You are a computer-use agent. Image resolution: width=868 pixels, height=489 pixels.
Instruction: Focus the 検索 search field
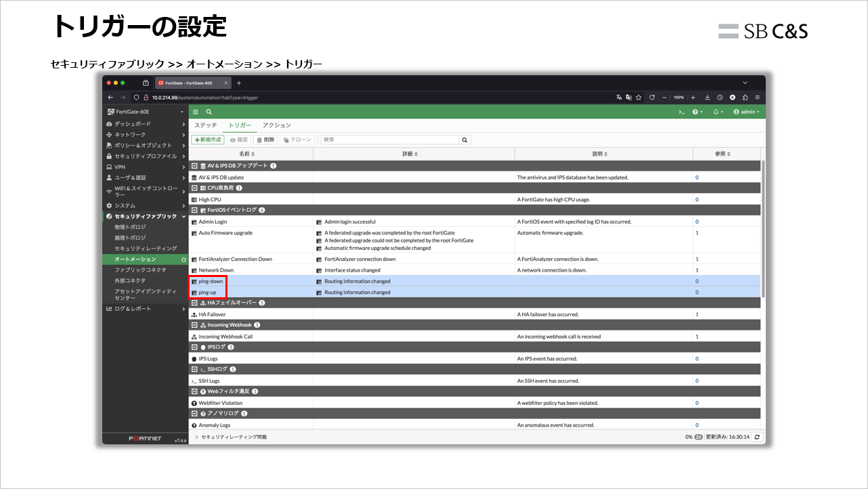pyautogui.click(x=390, y=140)
